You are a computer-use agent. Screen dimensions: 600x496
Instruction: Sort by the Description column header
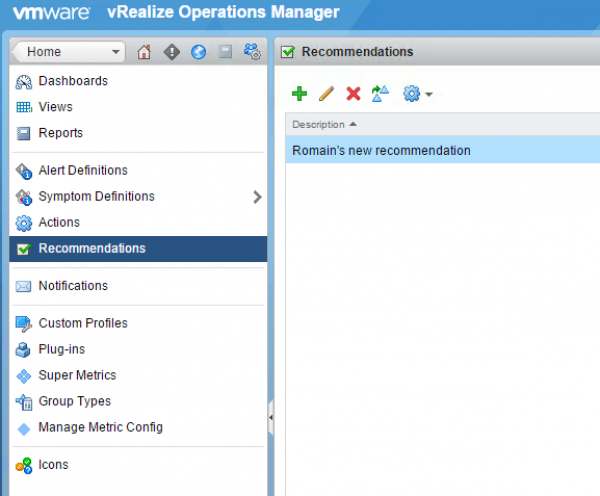point(324,124)
